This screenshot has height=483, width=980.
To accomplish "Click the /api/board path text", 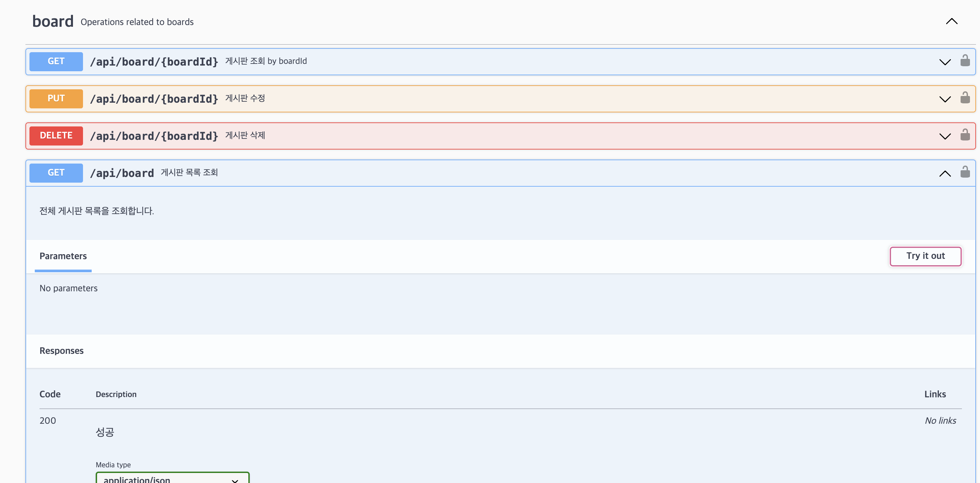I will (x=122, y=173).
